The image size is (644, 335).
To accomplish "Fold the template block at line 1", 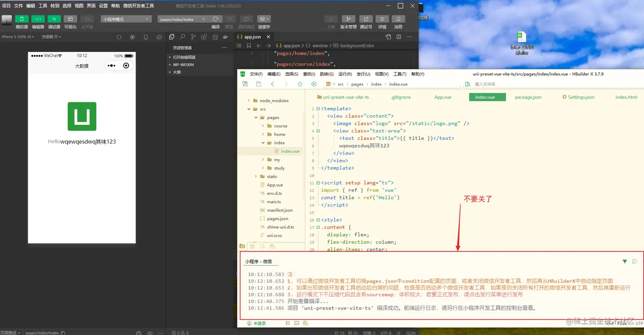I will pos(318,109).
